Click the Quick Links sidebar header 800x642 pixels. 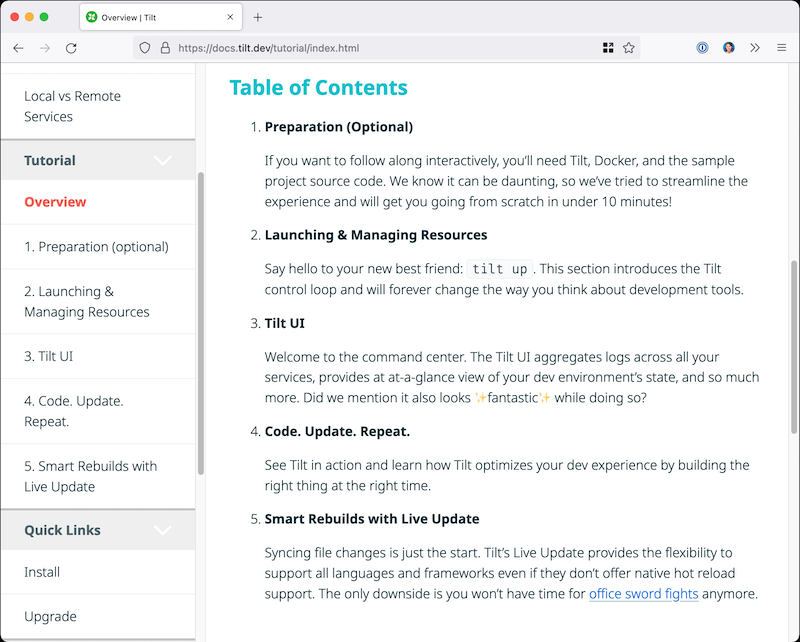(98, 530)
